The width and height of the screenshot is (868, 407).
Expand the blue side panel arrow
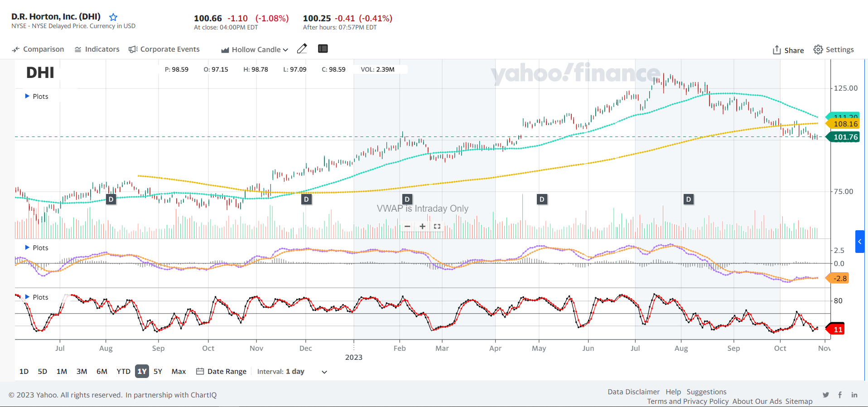[860, 242]
